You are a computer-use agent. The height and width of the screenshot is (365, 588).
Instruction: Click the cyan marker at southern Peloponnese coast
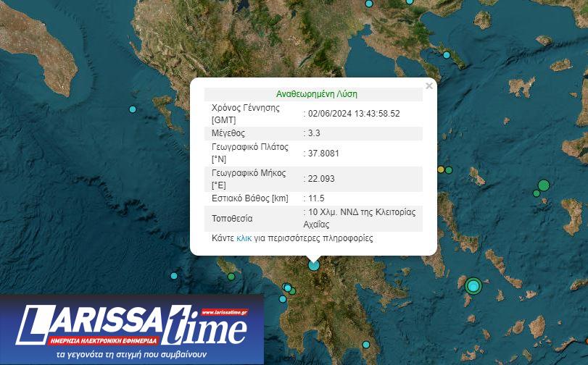click(366, 344)
